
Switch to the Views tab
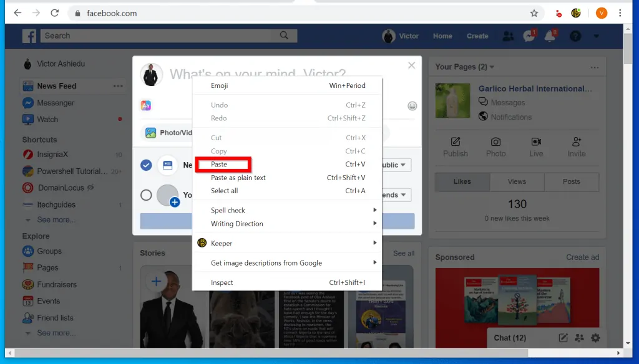(x=517, y=181)
